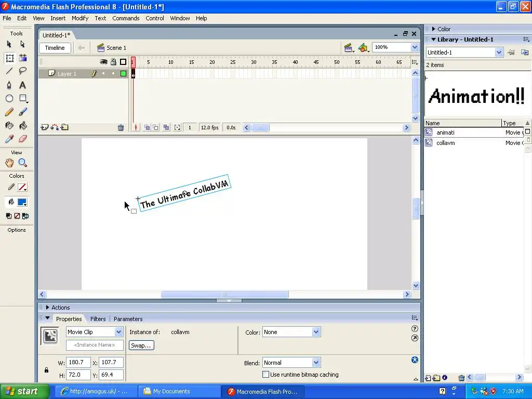The image size is (532, 399).
Task: Open Movie Clip behavior dropdown
Action: pos(118,332)
